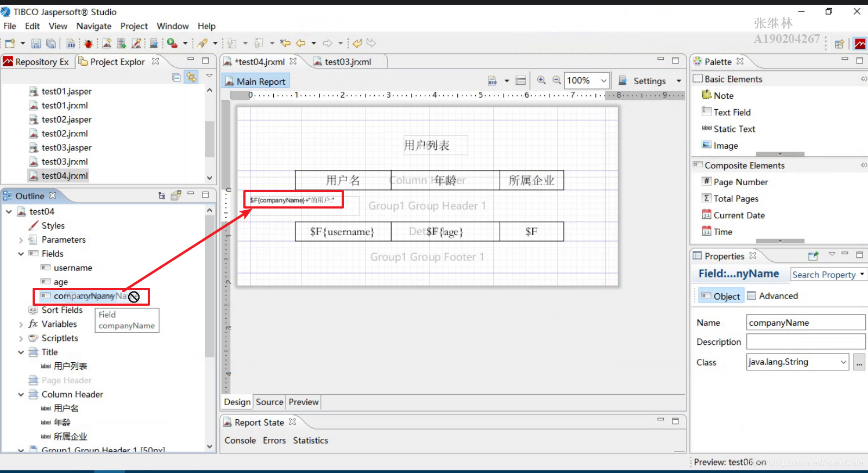Open the Advanced properties tab
868x473 pixels.
tap(772, 296)
